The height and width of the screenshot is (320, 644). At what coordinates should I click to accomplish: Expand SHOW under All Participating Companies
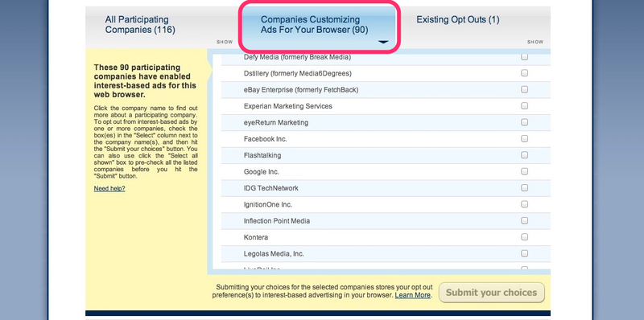(x=225, y=42)
